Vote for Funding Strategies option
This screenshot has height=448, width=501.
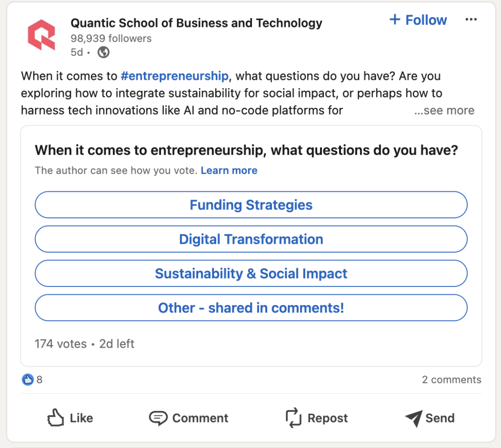251,205
